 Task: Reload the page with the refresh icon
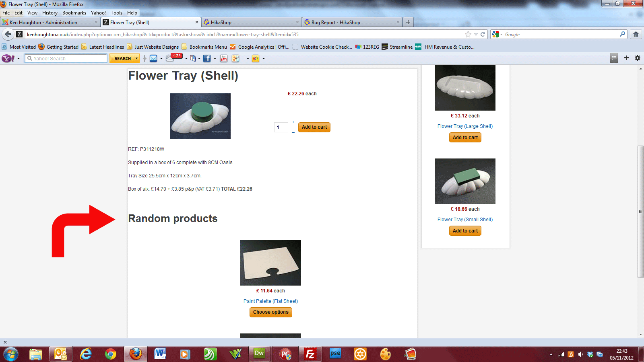[483, 34]
